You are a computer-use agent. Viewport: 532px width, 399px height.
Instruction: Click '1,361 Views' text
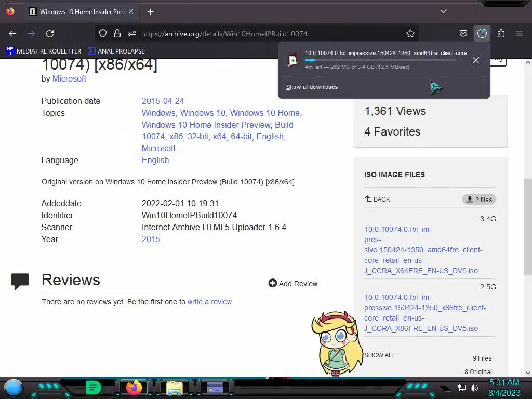[x=395, y=111]
